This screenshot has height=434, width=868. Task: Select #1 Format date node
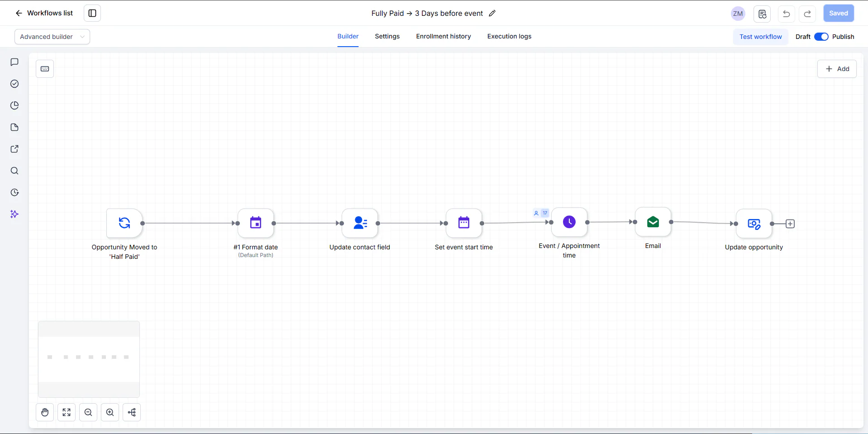point(256,223)
